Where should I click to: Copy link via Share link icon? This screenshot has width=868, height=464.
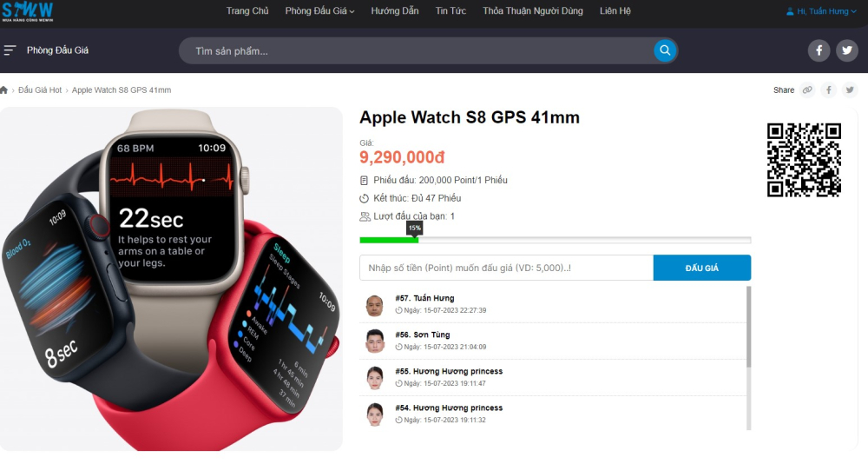click(807, 89)
